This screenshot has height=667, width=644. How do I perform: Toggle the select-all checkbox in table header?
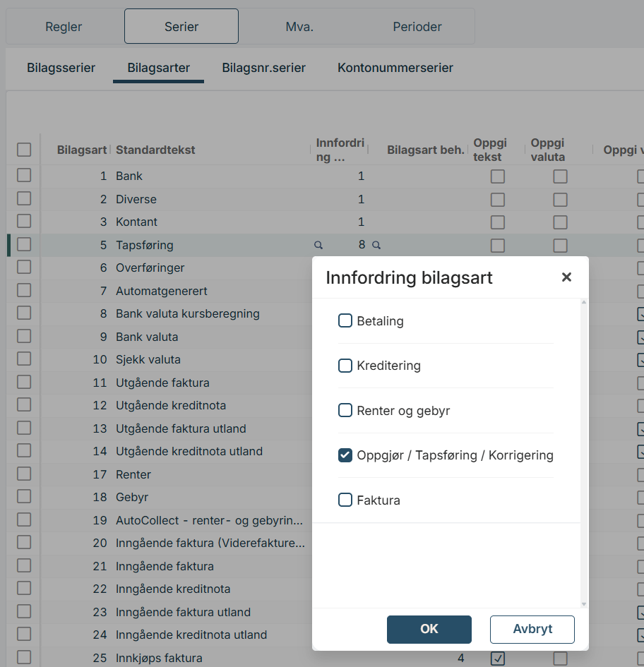point(24,150)
